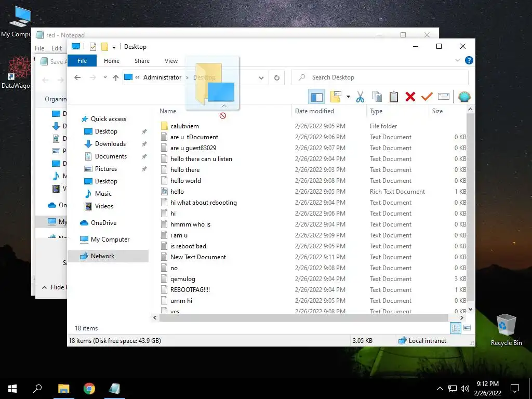Screen dimensions: 532x399
Task: Select Network in navigation pane
Action: point(108,256)
